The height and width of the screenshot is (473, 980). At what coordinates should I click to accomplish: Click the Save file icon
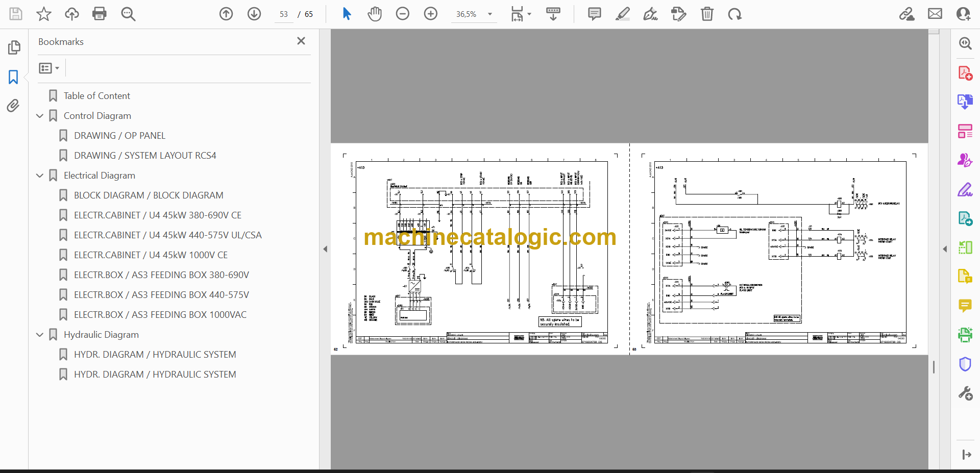[x=16, y=14]
